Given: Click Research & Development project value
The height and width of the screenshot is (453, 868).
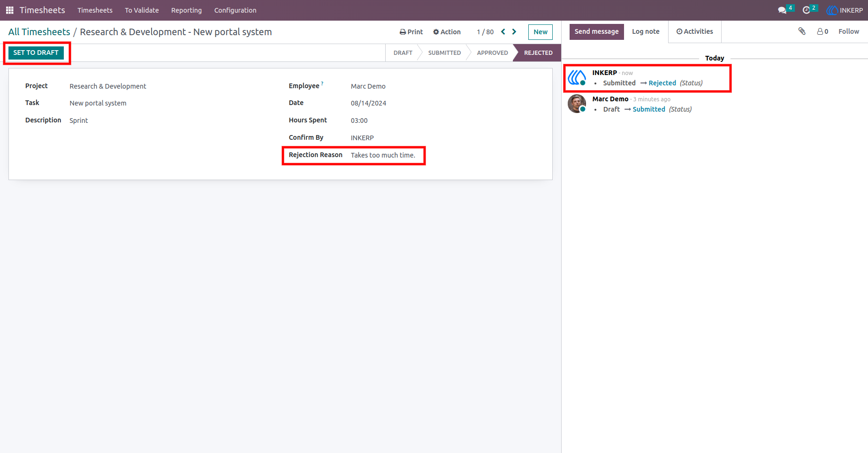Looking at the screenshot, I should [108, 86].
